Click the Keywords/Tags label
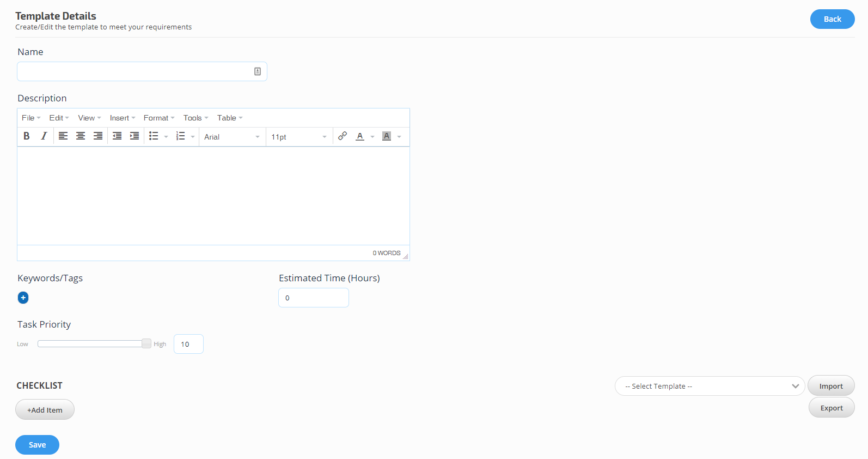The width and height of the screenshot is (868, 459). pos(50,278)
